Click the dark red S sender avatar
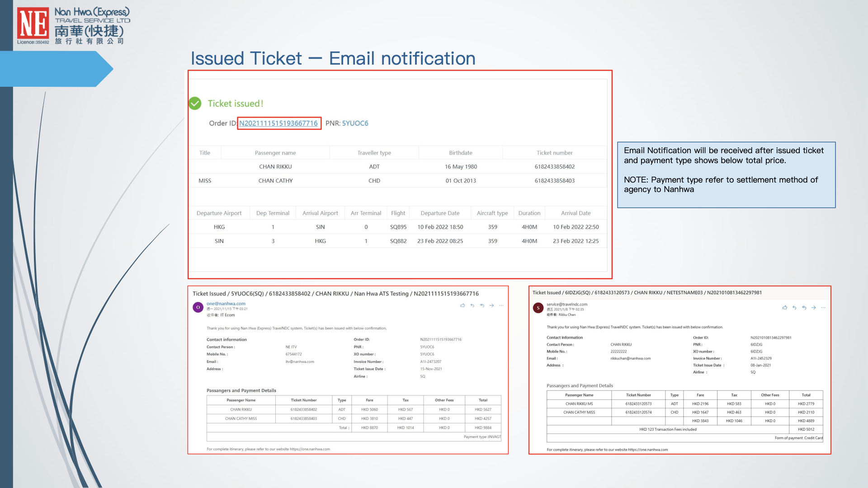This screenshot has width=868, height=488. pos(538,308)
